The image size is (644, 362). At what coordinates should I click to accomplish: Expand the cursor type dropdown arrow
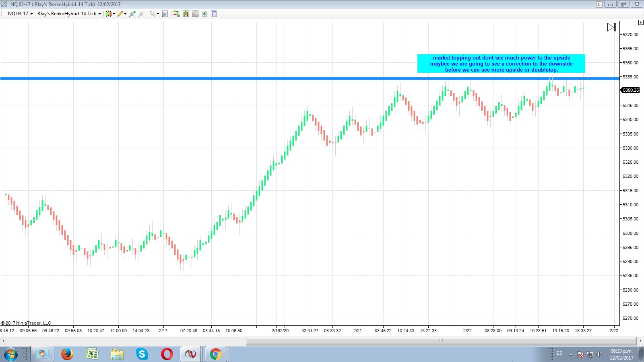point(158,14)
